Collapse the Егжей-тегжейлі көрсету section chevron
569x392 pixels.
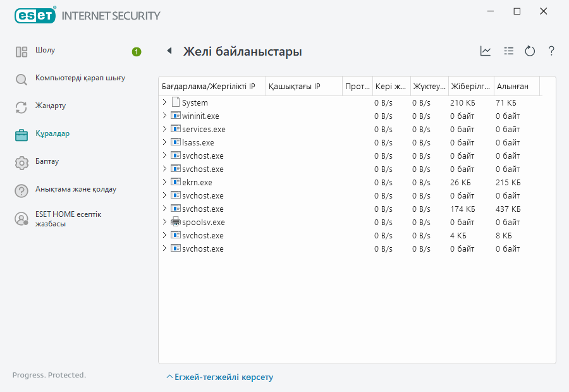pyautogui.click(x=169, y=376)
